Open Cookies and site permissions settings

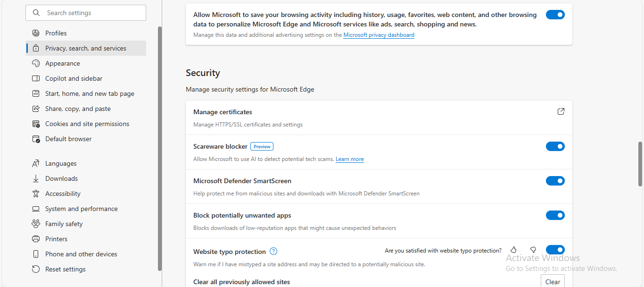pos(87,124)
